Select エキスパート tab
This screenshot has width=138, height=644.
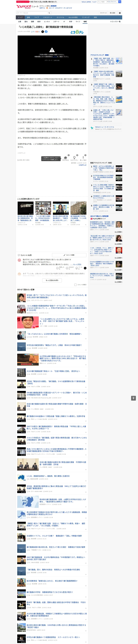tap(48, 17)
